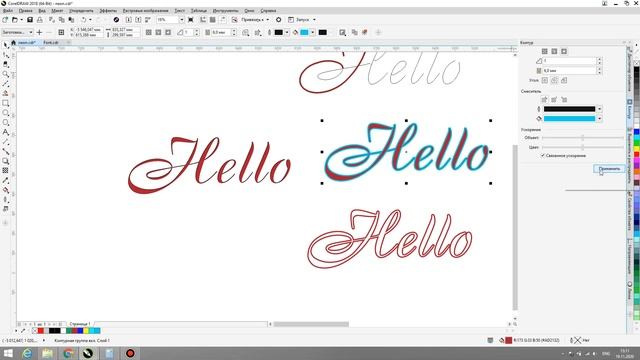Toggle 'To center' contour in property bar
640x360 pixels.
149,32
